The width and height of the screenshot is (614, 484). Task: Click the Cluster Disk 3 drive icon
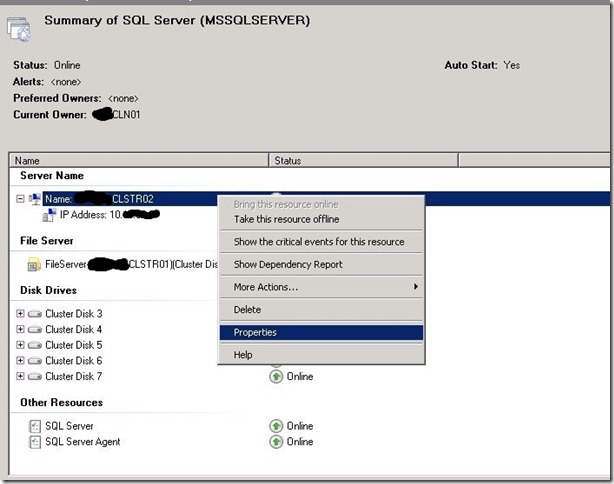(x=35, y=314)
